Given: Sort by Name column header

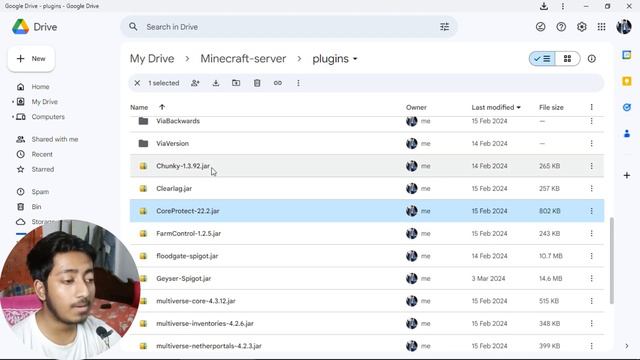Looking at the screenshot, I should tap(139, 107).
